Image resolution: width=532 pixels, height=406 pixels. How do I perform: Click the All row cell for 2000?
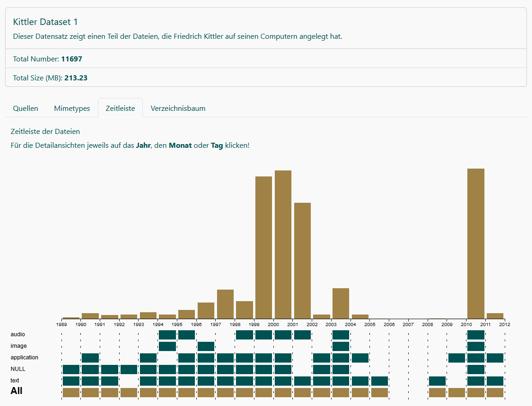[283, 393]
